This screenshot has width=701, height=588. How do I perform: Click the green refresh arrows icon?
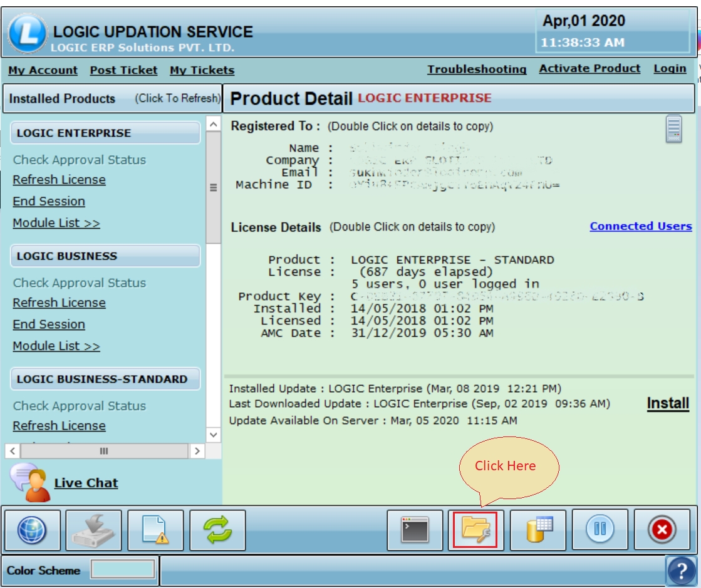pyautogui.click(x=217, y=530)
